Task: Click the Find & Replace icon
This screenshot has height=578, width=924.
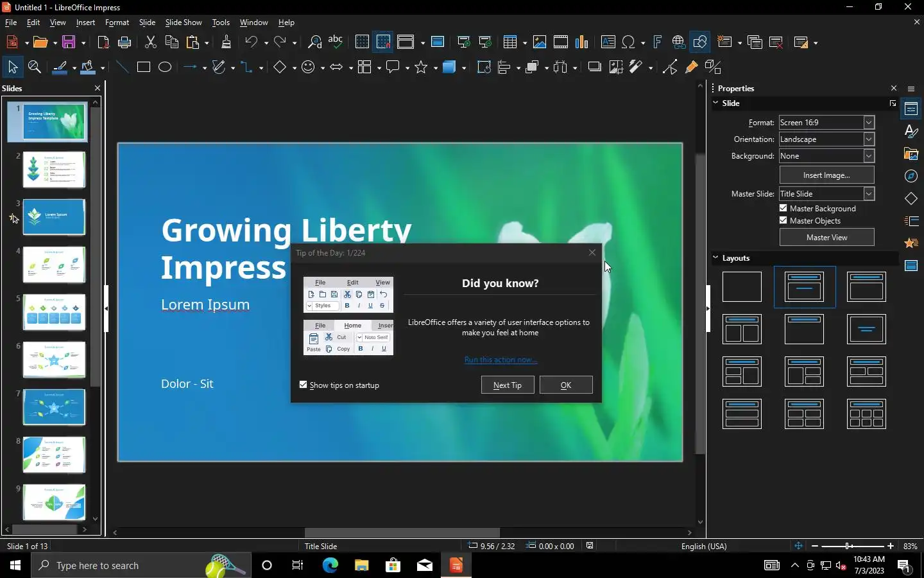Action: (x=314, y=42)
